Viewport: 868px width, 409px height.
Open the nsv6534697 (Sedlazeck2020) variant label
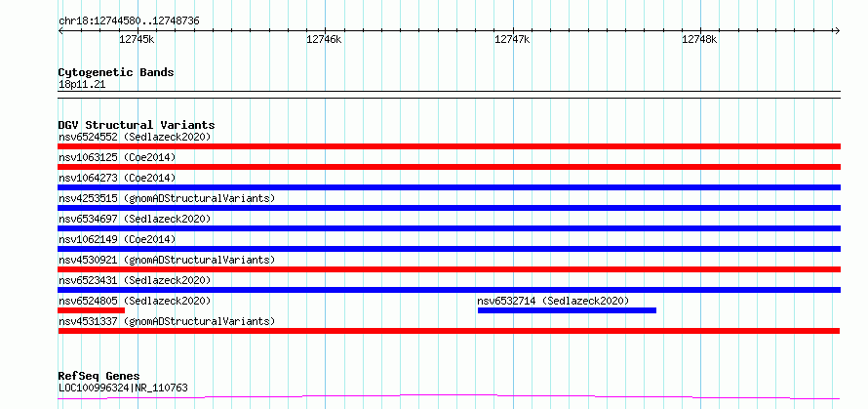click(135, 219)
